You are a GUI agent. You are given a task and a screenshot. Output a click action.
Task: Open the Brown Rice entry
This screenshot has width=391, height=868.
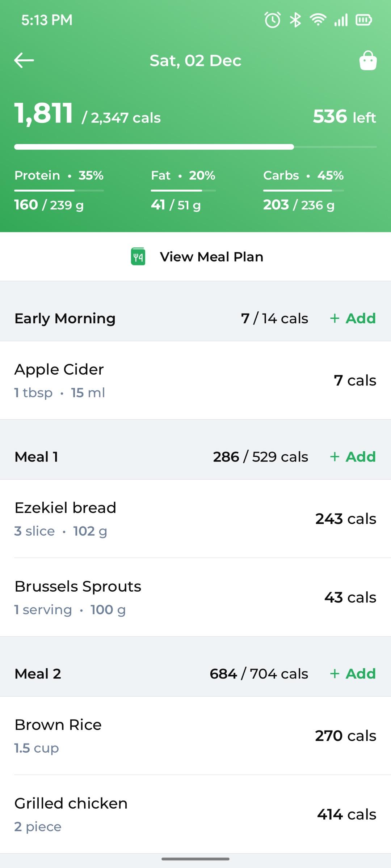pos(195,736)
